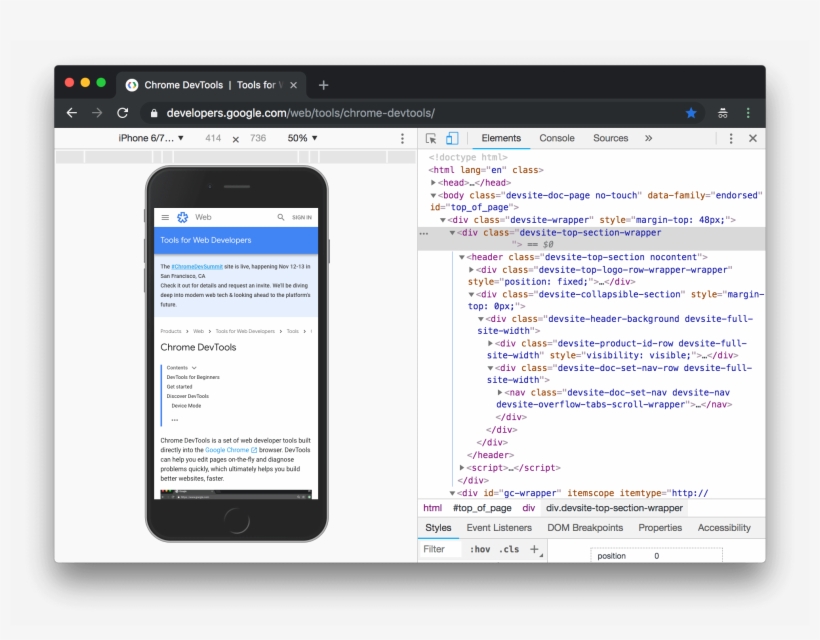Select the <!doctype html> line
The height and width of the screenshot is (640, 820).
(x=468, y=157)
